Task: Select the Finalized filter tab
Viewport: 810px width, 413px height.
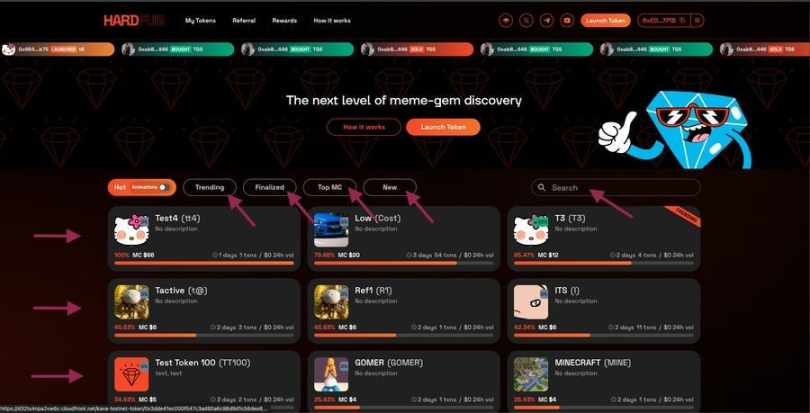Action: coord(270,187)
